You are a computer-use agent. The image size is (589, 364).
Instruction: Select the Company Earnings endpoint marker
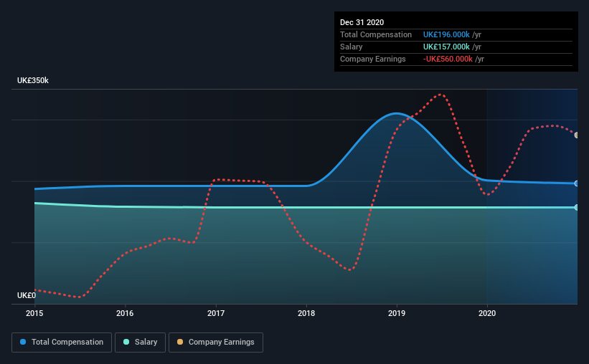577,135
